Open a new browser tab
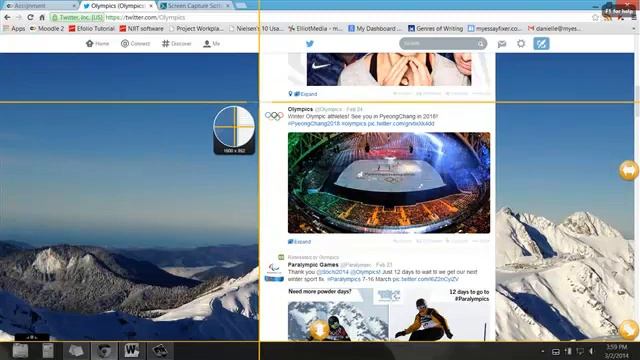640x360 pixels. (x=241, y=5)
